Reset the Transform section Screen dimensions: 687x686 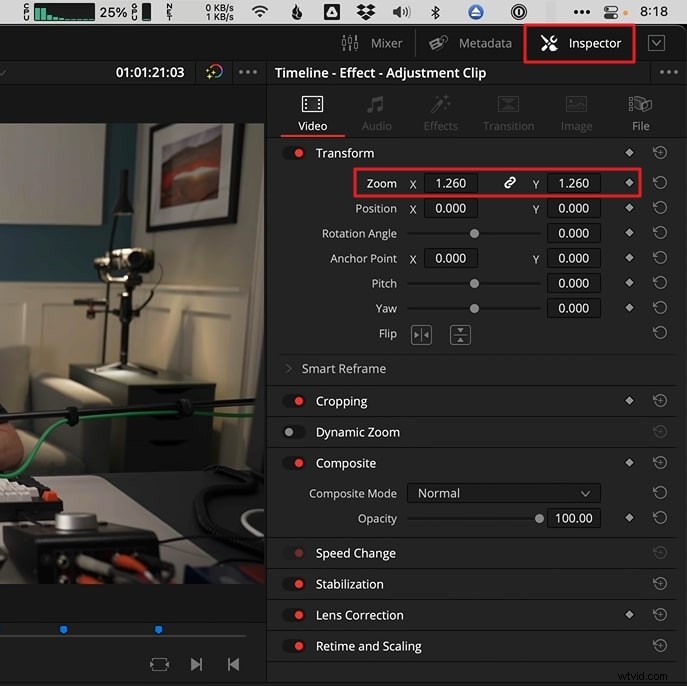click(x=660, y=152)
